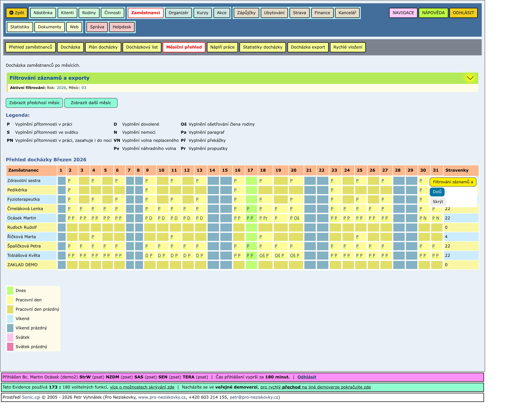The width and height of the screenshot is (532, 409).
Task: Click floating Filtrování záznamů yellow button
Action: pyautogui.click(x=453, y=182)
